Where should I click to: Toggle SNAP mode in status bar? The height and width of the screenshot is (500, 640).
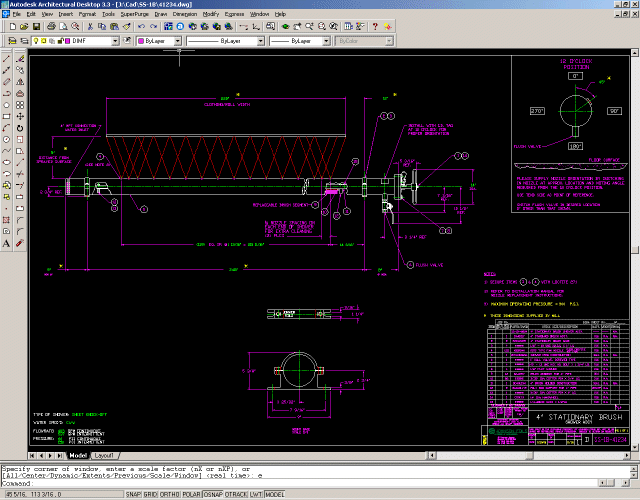pyautogui.click(x=133, y=494)
